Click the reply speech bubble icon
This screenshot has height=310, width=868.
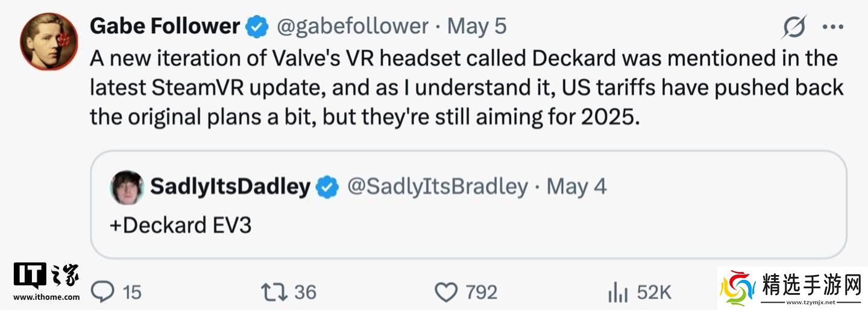102,293
